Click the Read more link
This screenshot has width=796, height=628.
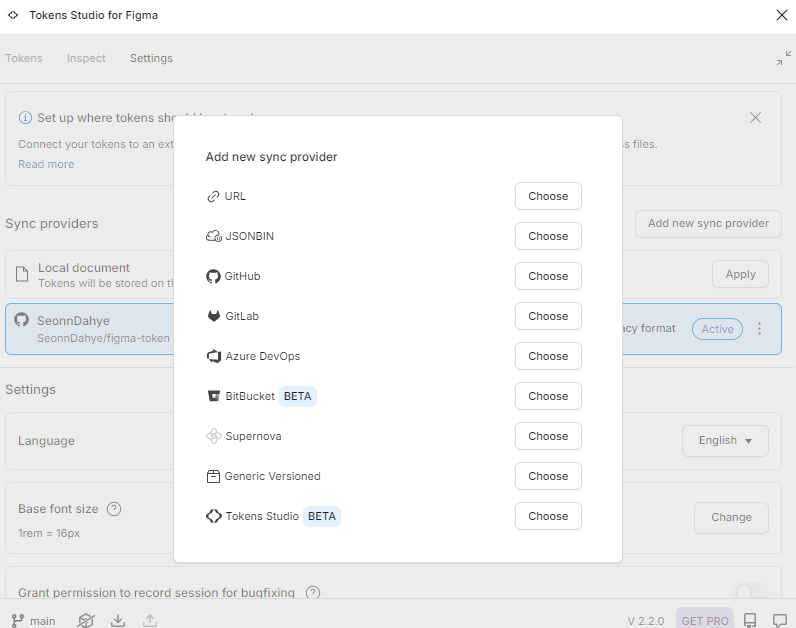tap(46, 164)
